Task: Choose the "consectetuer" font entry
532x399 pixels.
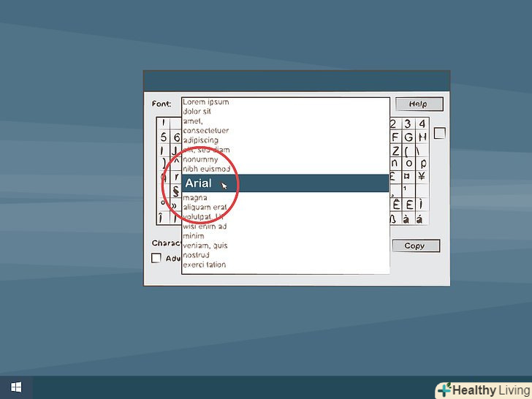Action: [x=206, y=131]
